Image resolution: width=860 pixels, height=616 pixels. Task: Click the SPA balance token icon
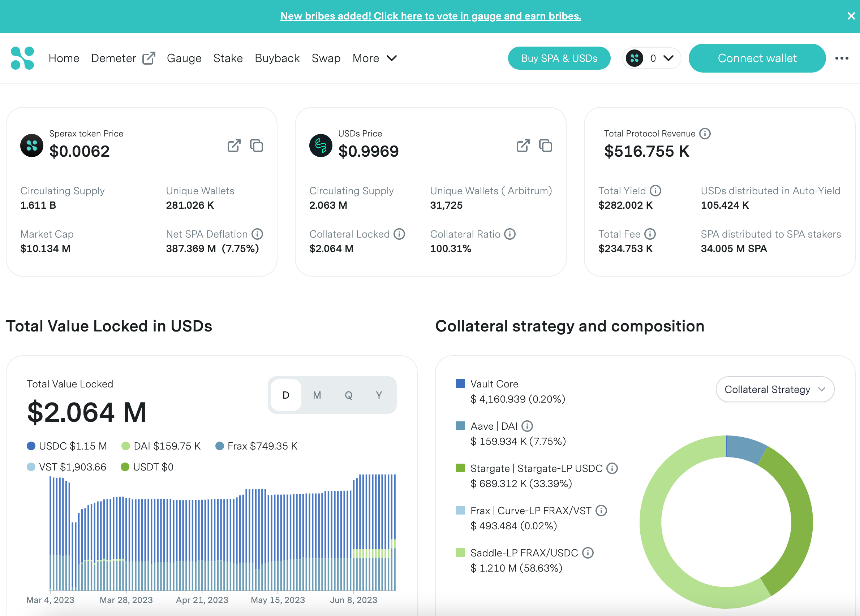(x=635, y=58)
